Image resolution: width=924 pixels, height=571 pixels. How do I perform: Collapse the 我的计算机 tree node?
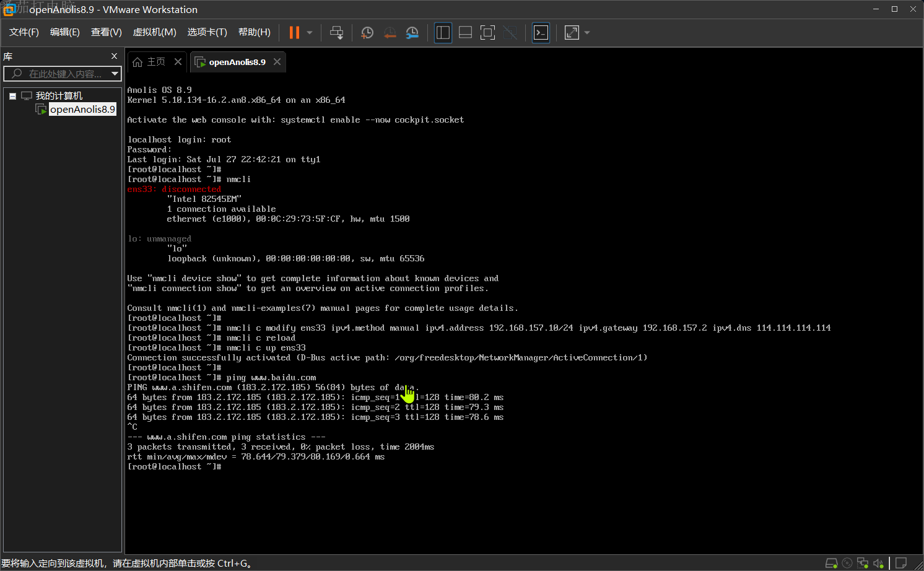tap(12, 96)
